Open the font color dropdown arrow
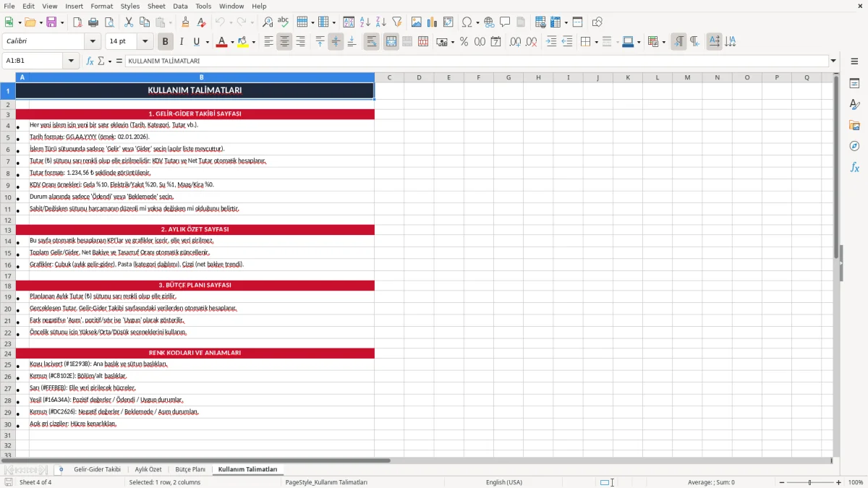Image resolution: width=868 pixels, height=488 pixels. [231, 42]
